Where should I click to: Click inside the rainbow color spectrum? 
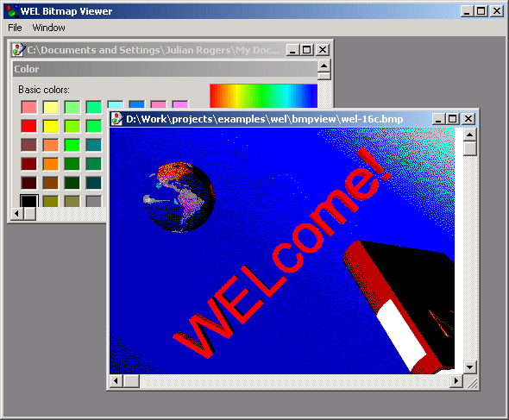264,96
